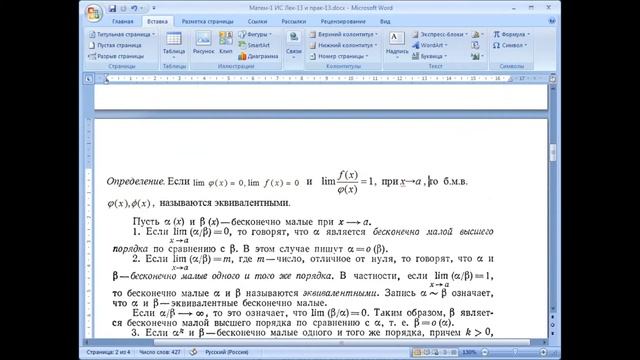
Task: Switch to the Вид ribbon tab
Action: tap(385, 21)
